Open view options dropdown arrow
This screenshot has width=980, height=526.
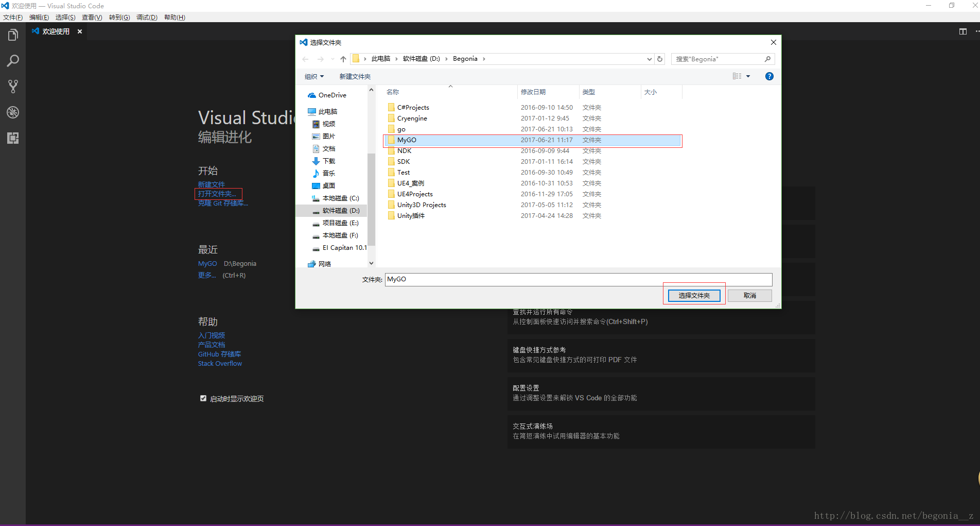click(x=748, y=76)
